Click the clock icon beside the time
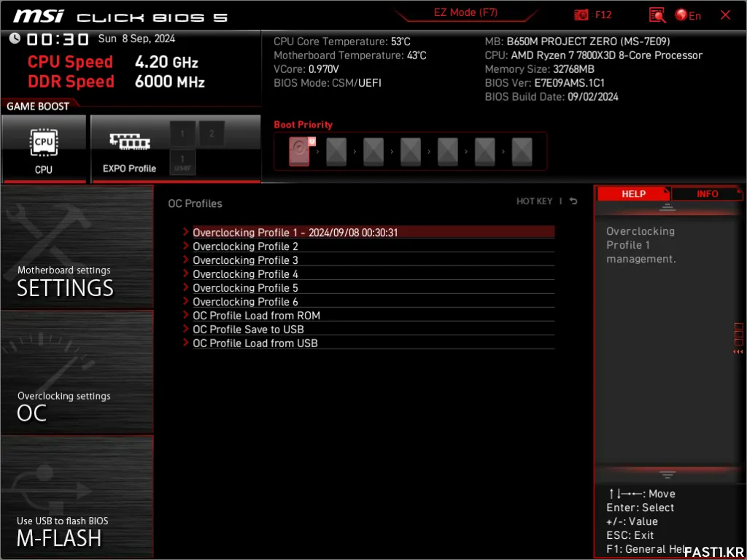This screenshot has height=560, width=747. [15, 38]
